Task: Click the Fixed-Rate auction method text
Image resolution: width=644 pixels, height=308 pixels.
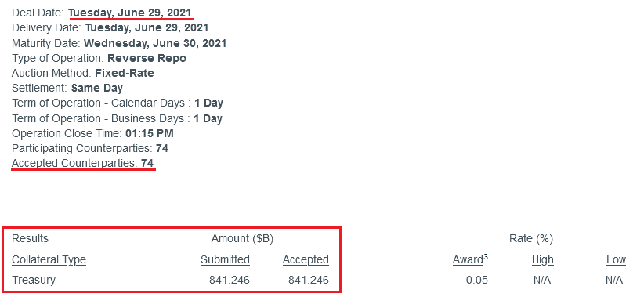Action: coord(125,73)
